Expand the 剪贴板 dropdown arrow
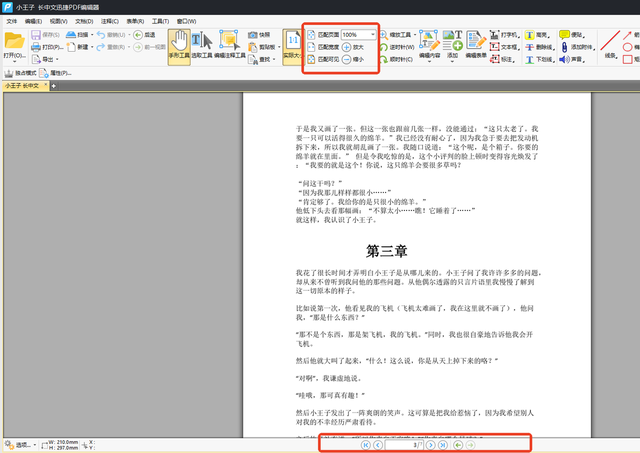The width and height of the screenshot is (640, 453). [x=279, y=47]
